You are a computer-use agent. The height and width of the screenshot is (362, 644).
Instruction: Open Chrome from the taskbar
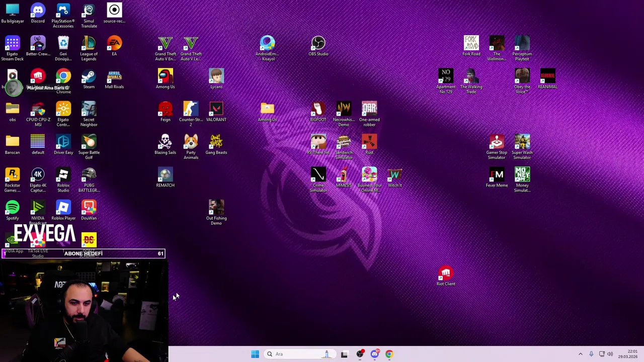coord(389,354)
